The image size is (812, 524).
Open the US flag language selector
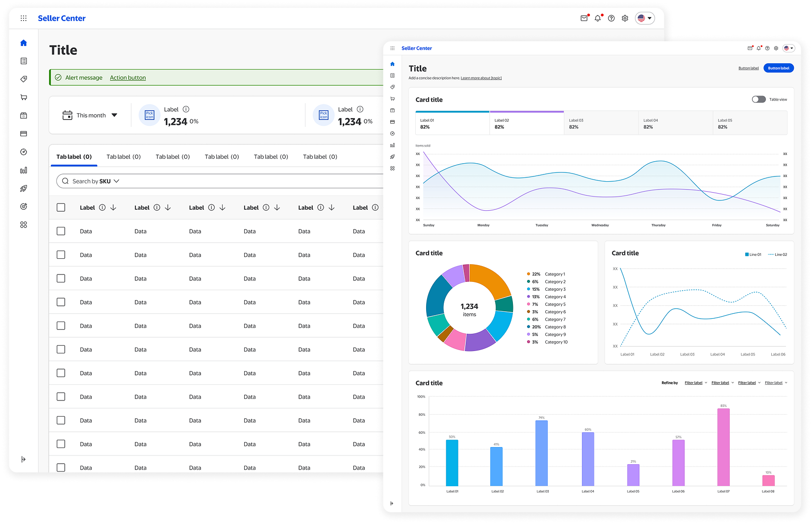(645, 19)
